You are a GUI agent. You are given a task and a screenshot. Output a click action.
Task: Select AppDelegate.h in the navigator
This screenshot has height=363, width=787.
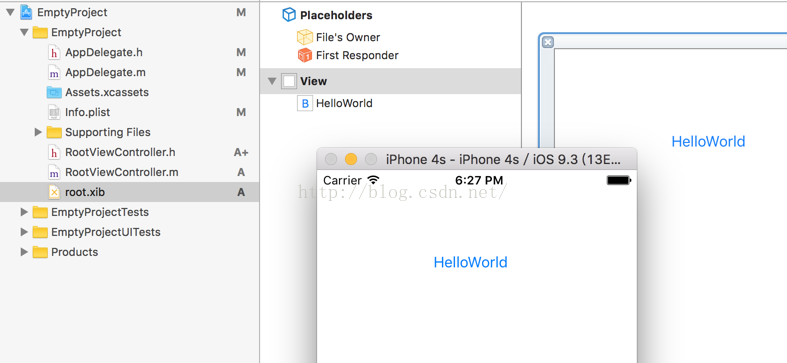[104, 53]
